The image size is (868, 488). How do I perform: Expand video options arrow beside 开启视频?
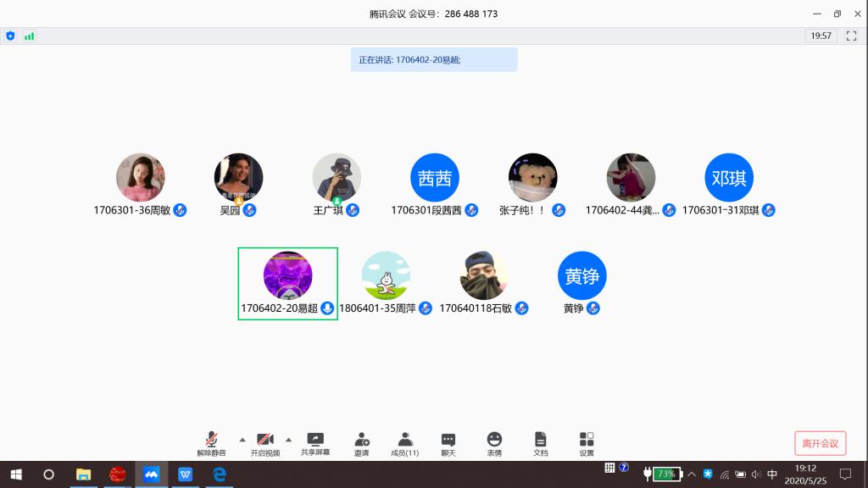pos(288,439)
